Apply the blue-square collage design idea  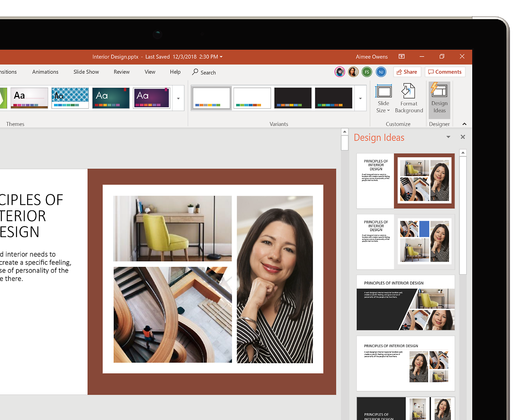point(405,242)
